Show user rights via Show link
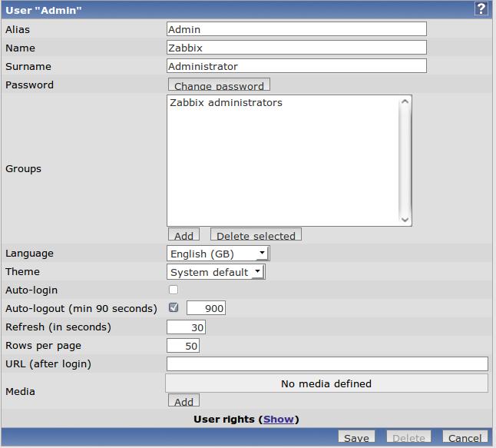 pyautogui.click(x=279, y=419)
